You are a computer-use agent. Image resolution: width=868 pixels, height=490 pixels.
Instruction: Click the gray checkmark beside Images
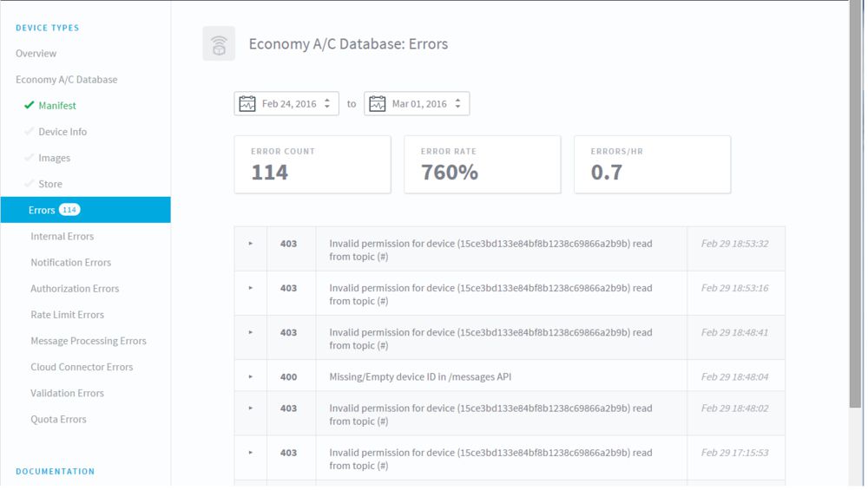coord(30,158)
